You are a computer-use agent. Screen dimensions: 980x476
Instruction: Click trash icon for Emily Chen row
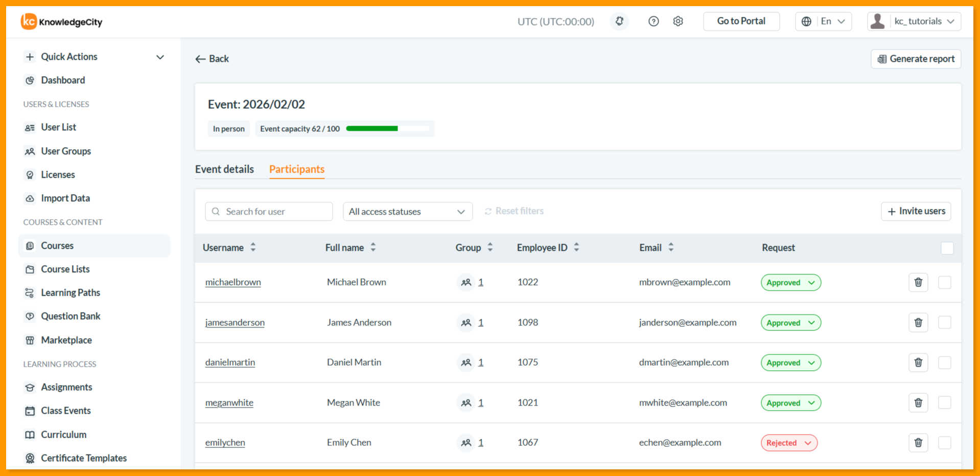918,443
